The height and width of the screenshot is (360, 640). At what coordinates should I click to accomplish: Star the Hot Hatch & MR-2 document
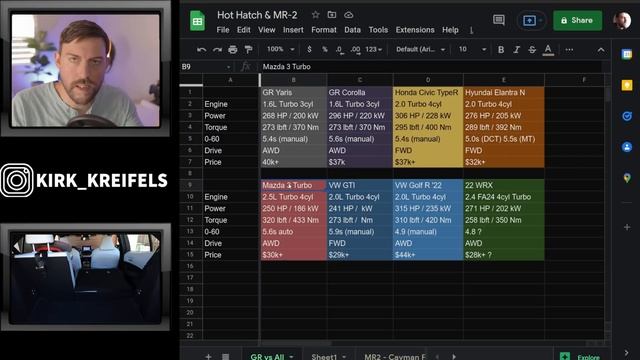[316, 15]
